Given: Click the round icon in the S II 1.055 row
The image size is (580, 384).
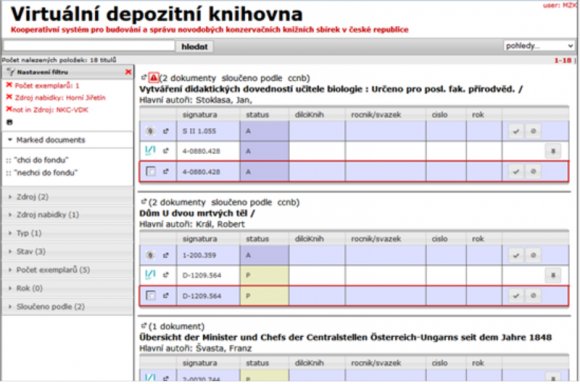Looking at the screenshot, I should pos(150,131).
